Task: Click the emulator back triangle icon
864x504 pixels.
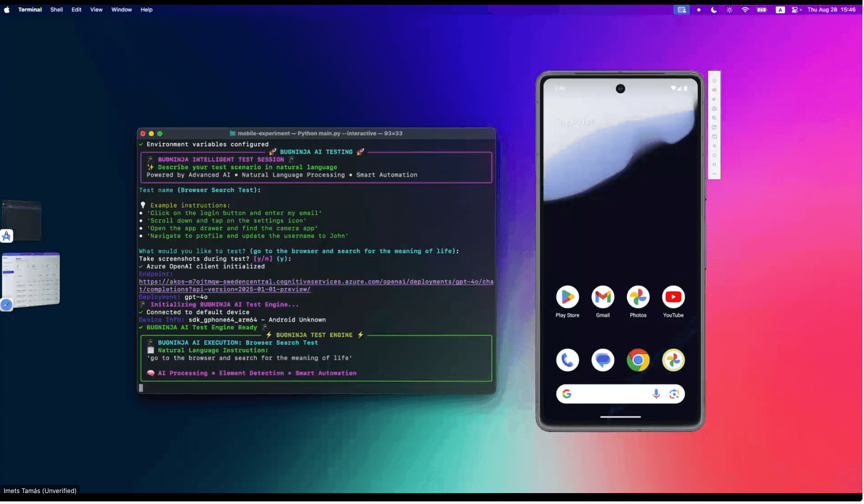Action: point(715,146)
